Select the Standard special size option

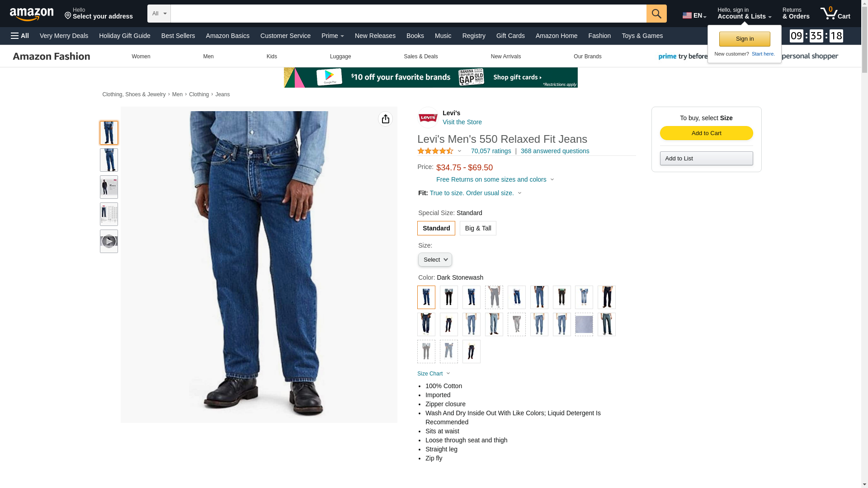click(436, 228)
